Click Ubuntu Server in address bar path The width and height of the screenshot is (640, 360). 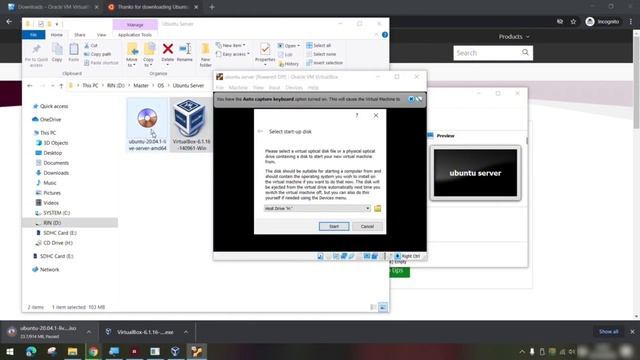[188, 86]
